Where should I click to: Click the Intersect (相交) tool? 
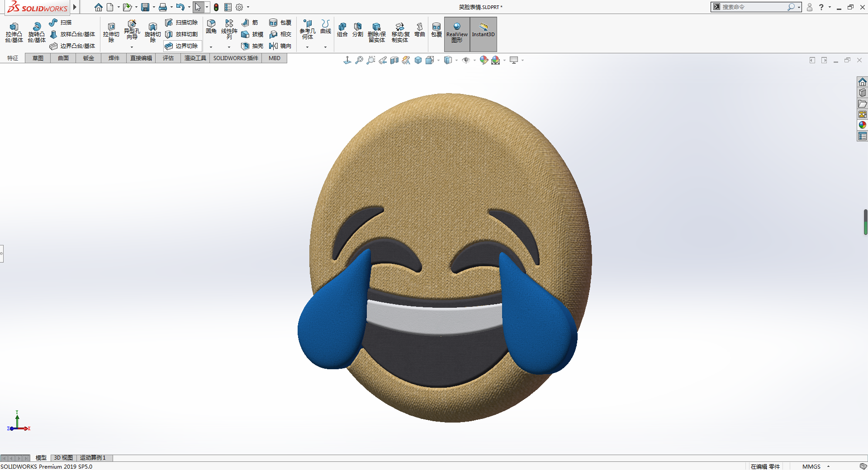point(280,34)
